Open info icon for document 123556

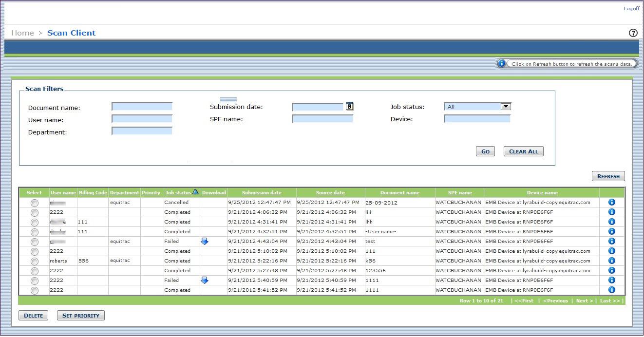click(612, 270)
